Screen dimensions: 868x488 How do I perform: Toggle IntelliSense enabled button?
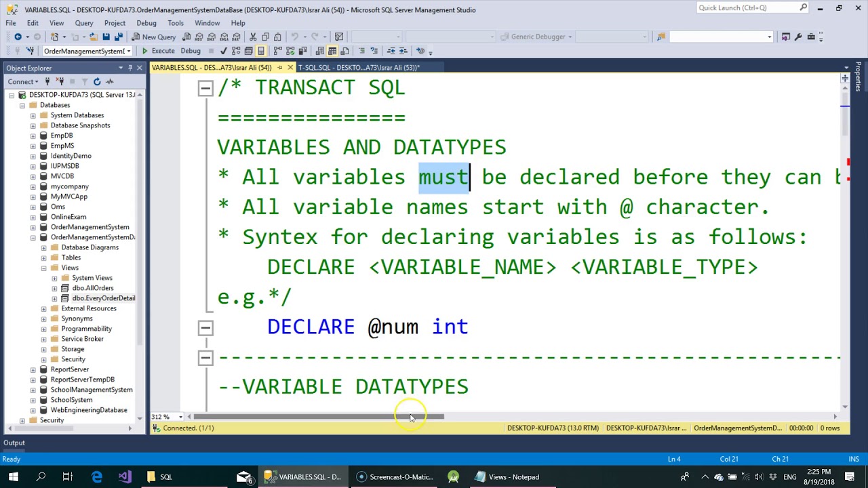(261, 51)
